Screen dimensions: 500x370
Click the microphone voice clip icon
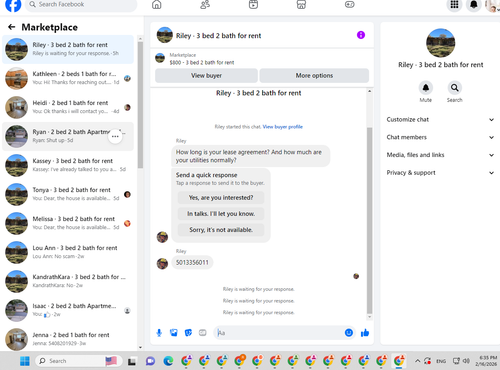coord(159,333)
